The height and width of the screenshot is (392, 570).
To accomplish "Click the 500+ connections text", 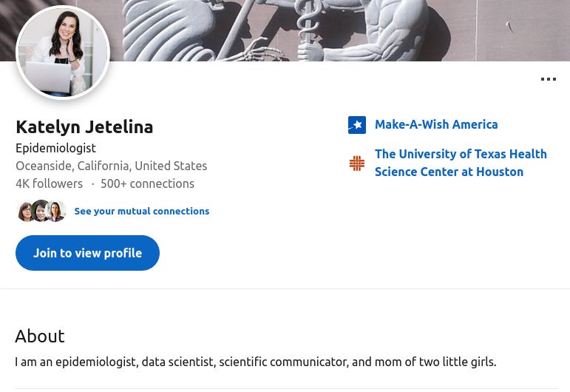I will tap(147, 183).
